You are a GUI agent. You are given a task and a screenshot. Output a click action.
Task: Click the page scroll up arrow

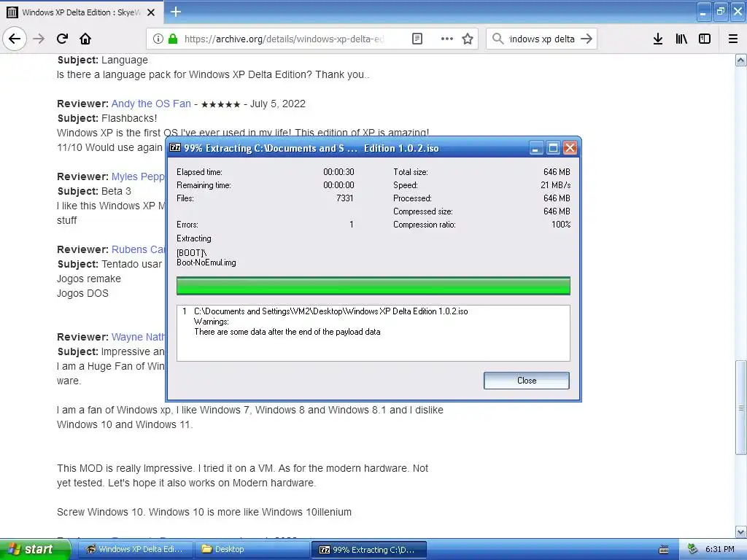741,60
